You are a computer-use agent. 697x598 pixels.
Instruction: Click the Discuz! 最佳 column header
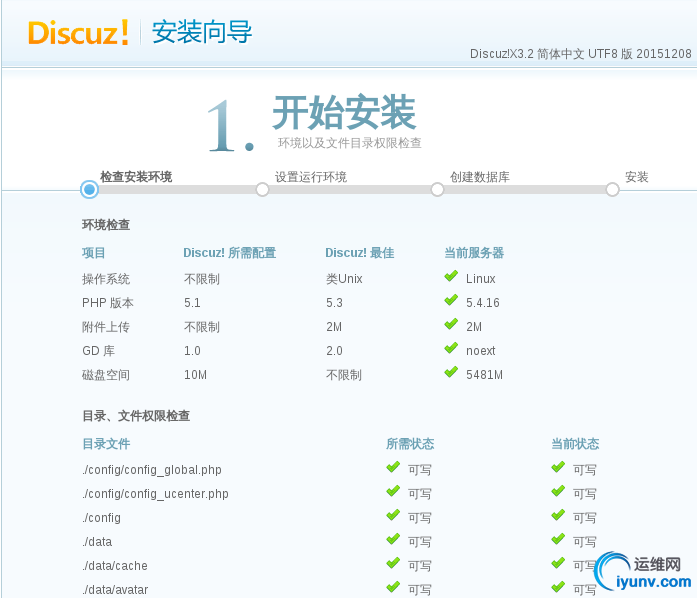pyautogui.click(x=360, y=253)
